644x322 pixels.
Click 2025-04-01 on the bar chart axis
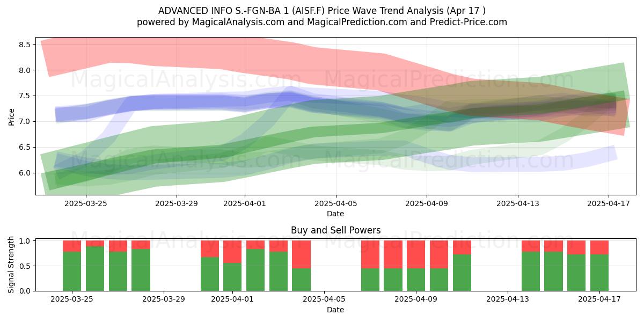[232, 299]
